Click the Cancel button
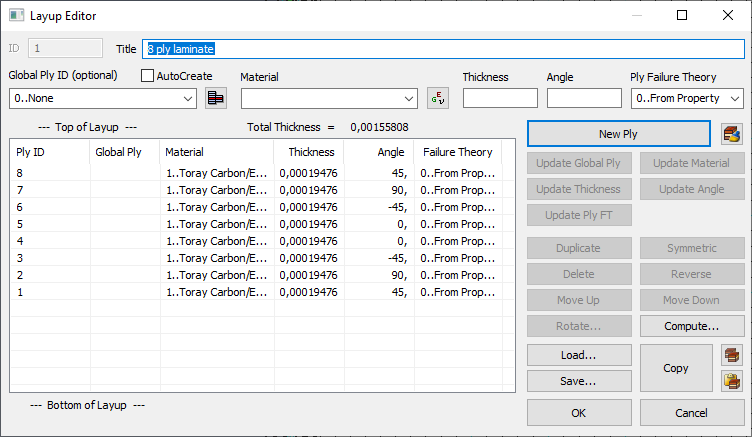 point(692,413)
